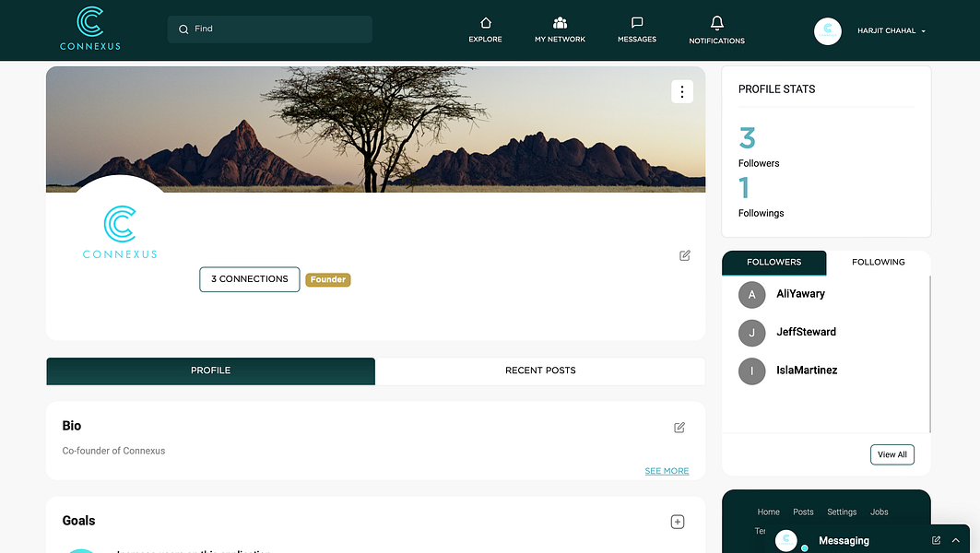The width and height of the screenshot is (980, 553).
Task: Open the Jobs footer link
Action: coord(879,512)
